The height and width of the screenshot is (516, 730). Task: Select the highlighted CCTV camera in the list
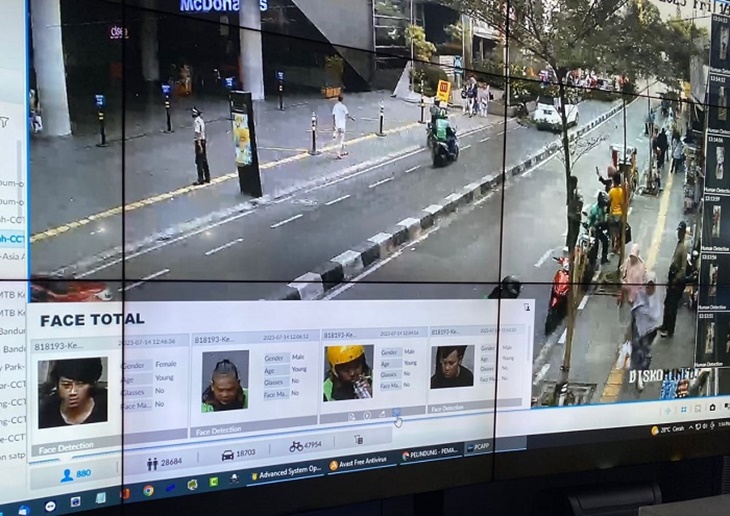[13, 240]
